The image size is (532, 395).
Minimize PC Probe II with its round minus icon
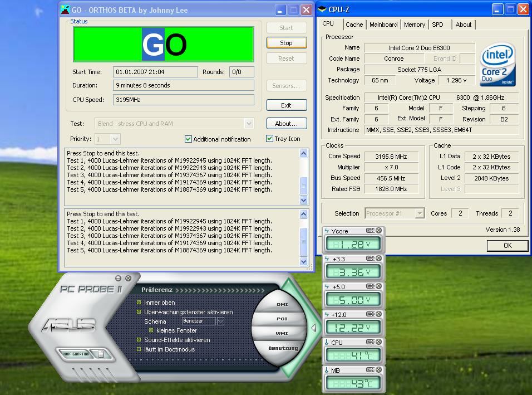click(x=118, y=278)
